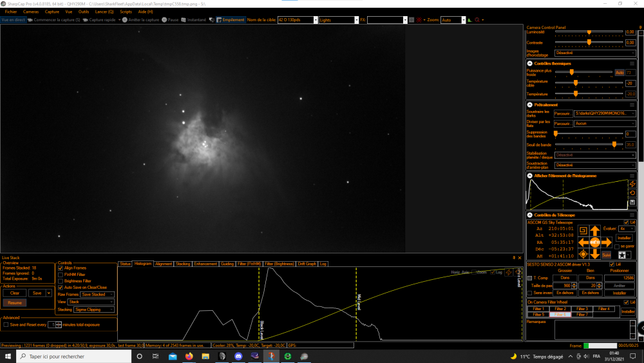Click the Clear button in Actions

15,293
